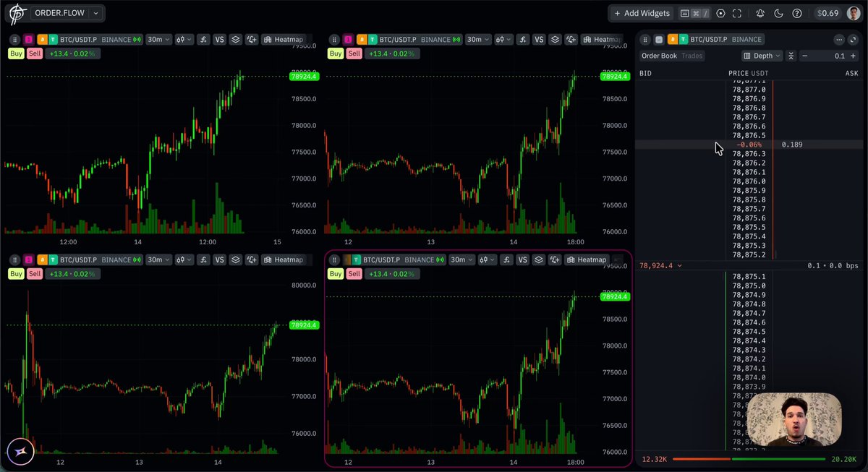Viewport: 868px width, 472px height.
Task: Toggle Heatmap in the top-left chart
Action: click(x=284, y=39)
